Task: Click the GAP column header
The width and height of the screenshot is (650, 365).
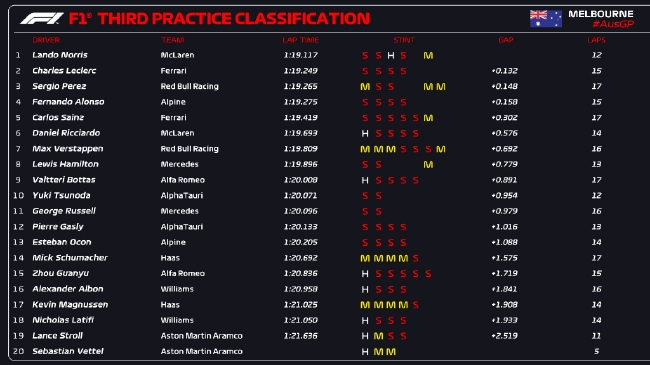Action: coord(506,40)
